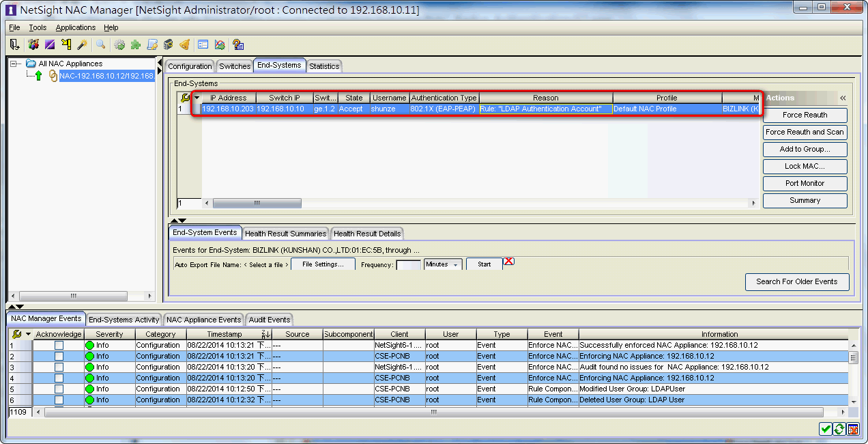Click the Lock MAC button
Viewport: 868px width, 444px height.
click(x=805, y=166)
